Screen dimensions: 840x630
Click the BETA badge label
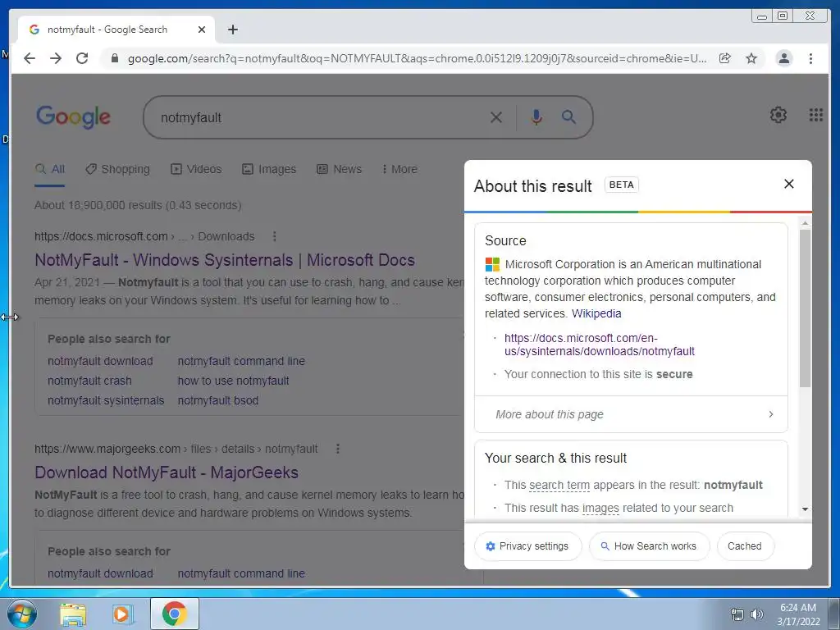622,185
